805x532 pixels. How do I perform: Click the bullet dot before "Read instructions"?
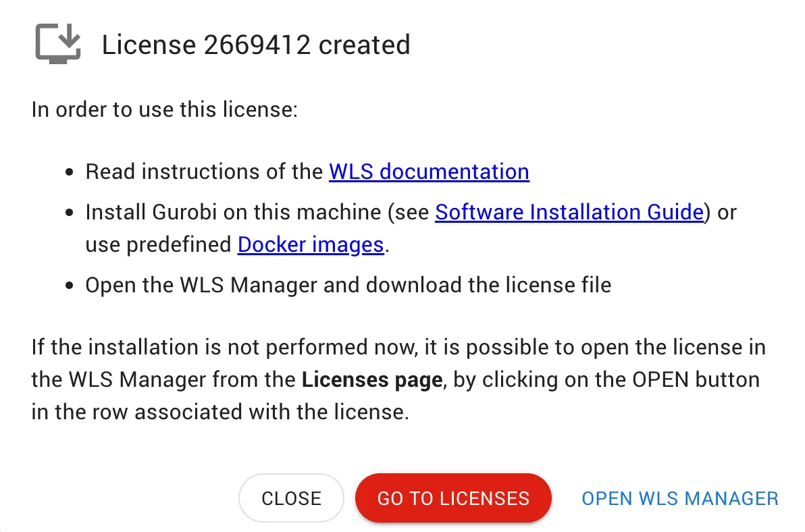tap(70, 173)
